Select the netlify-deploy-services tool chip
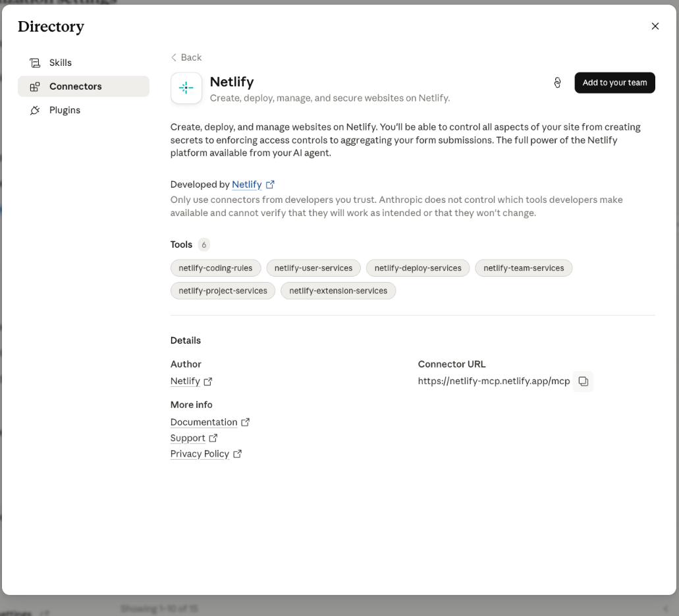The height and width of the screenshot is (616, 679). (418, 268)
